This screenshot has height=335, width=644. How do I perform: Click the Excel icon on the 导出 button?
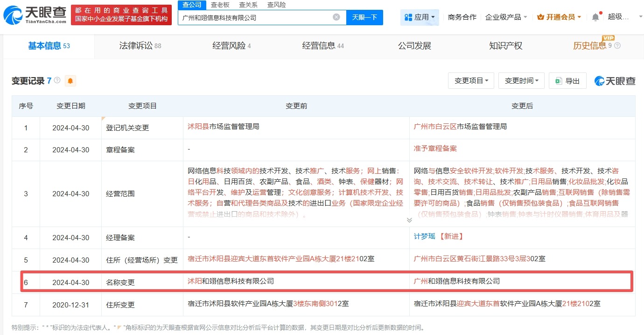pyautogui.click(x=559, y=80)
